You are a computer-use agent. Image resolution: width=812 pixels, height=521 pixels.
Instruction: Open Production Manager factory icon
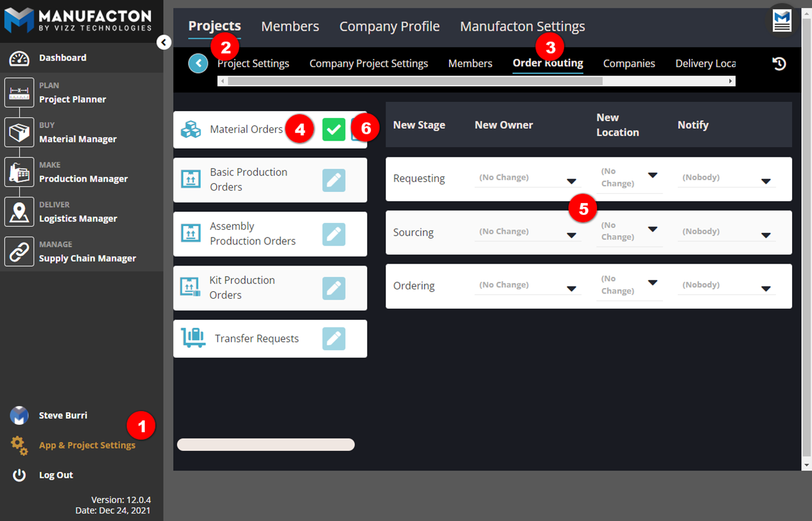pos(19,172)
